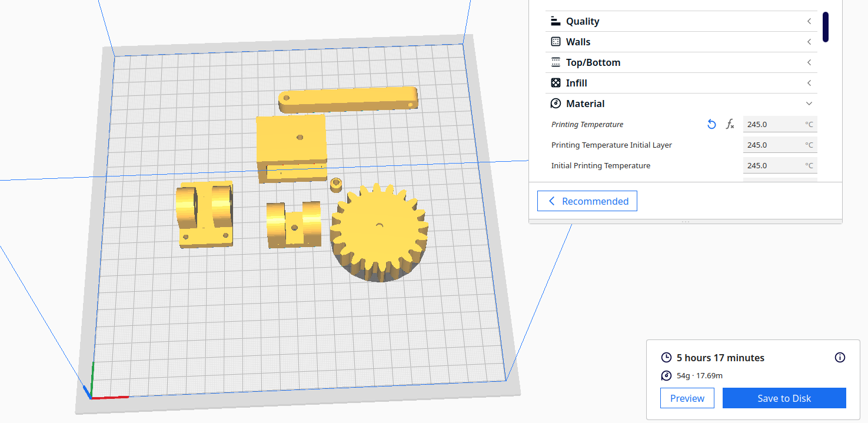This screenshot has width=868, height=423.
Task: Click the Infill category icon
Action: pos(556,83)
